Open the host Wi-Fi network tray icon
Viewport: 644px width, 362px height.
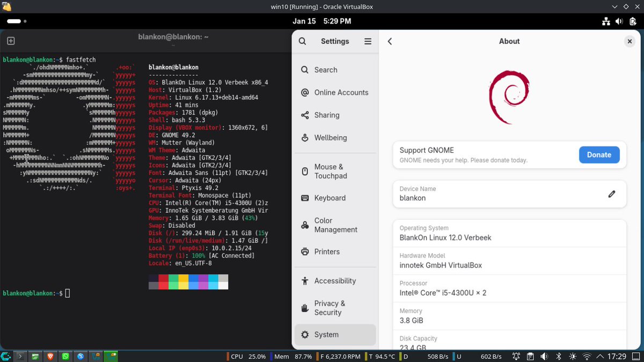587,356
